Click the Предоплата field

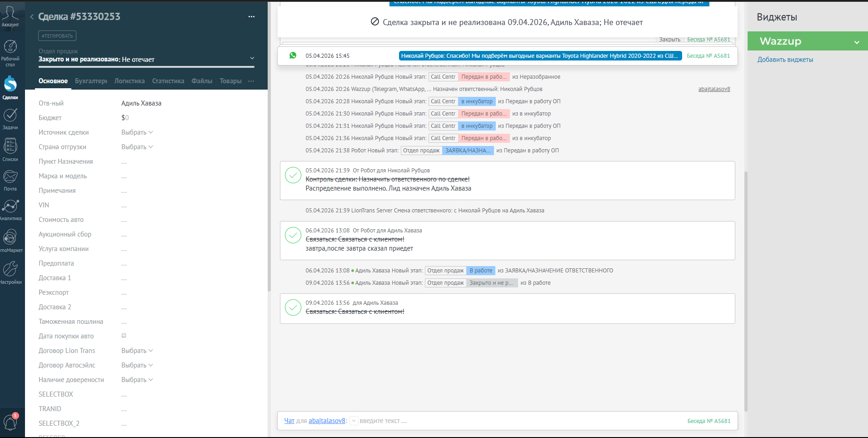tap(124, 263)
